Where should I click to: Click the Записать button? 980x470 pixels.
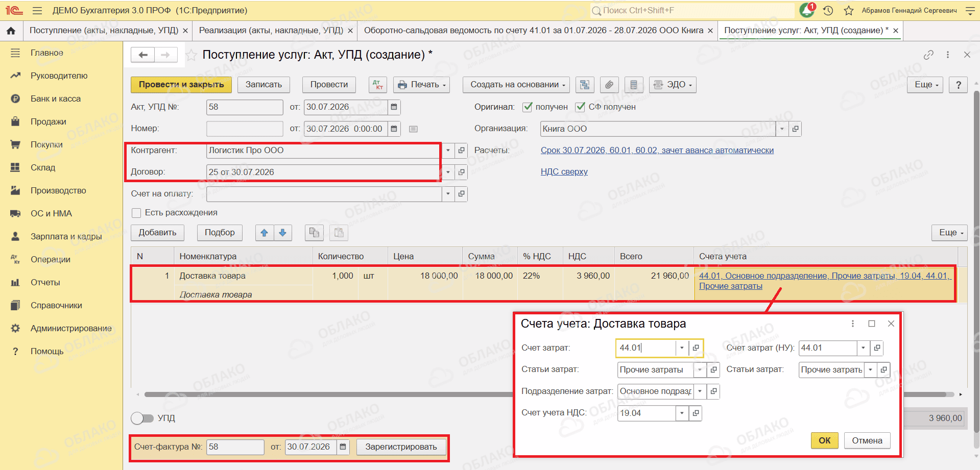click(x=264, y=85)
